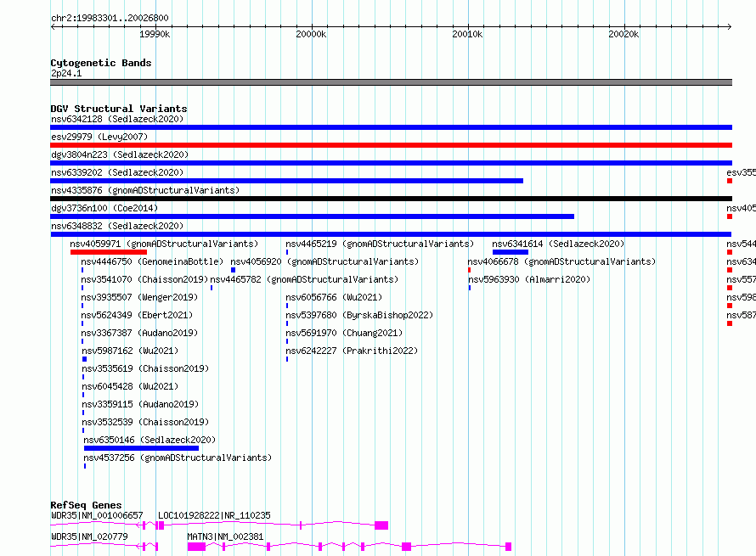Viewport: 756px width, 556px height.
Task: Click nsv5963930 (Almarri2020) label
Action: pyautogui.click(x=529, y=279)
